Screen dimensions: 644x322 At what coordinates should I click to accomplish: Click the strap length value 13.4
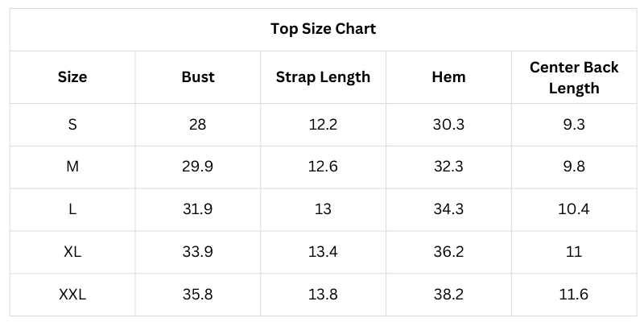[x=323, y=252]
